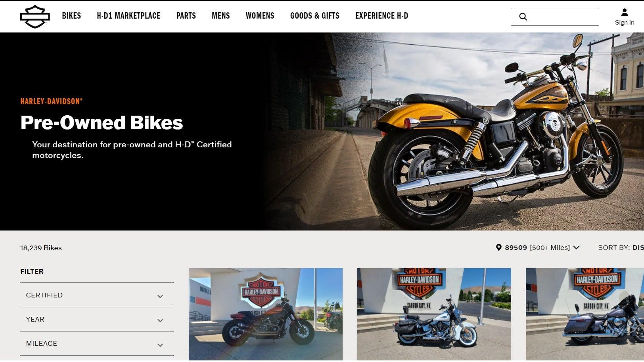Open the blue and white Softail listing photo
This screenshot has height=362, width=644.
(x=434, y=314)
